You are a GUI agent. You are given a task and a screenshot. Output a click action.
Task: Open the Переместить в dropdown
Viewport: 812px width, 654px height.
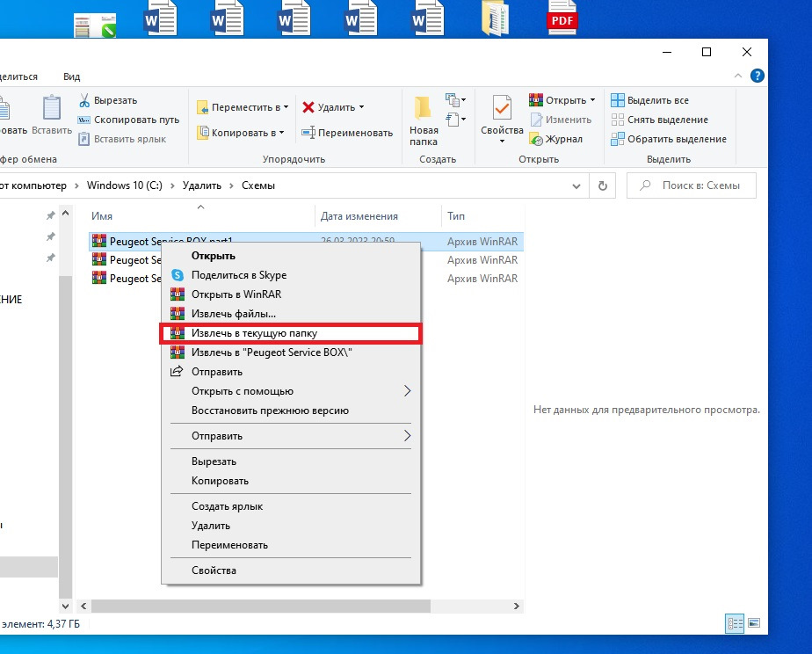click(x=243, y=107)
